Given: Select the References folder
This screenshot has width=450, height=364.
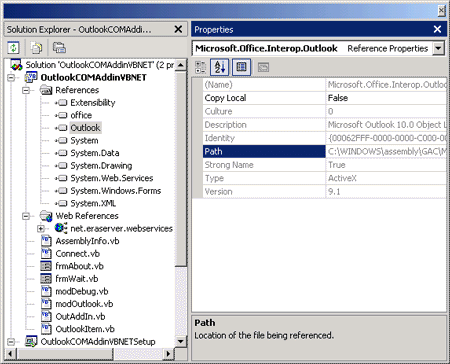Looking at the screenshot, I should tap(77, 90).
